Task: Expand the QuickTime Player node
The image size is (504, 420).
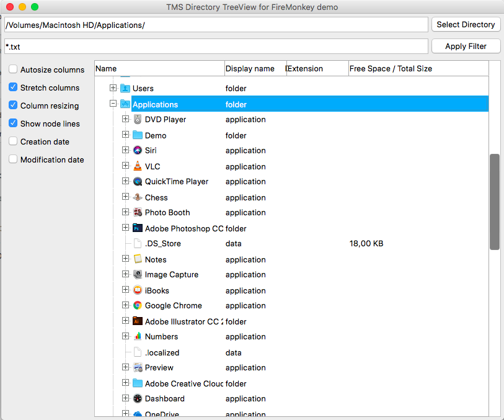Action: point(125,181)
